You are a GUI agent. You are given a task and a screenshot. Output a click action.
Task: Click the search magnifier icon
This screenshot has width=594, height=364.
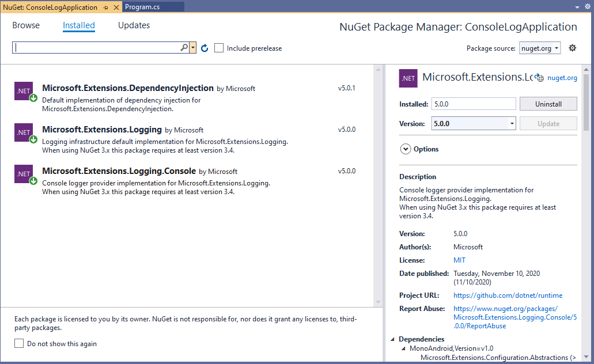click(x=184, y=47)
